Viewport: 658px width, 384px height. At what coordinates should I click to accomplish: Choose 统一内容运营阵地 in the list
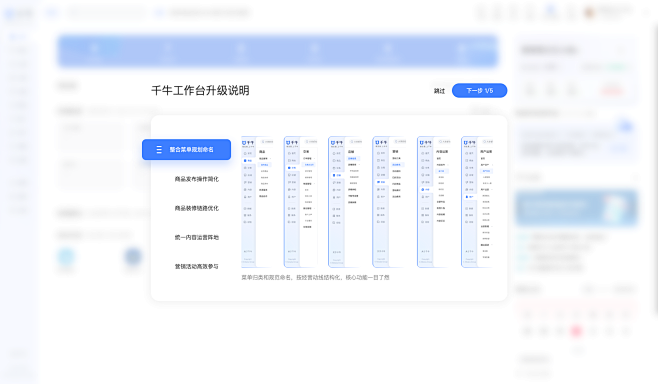coord(196,238)
